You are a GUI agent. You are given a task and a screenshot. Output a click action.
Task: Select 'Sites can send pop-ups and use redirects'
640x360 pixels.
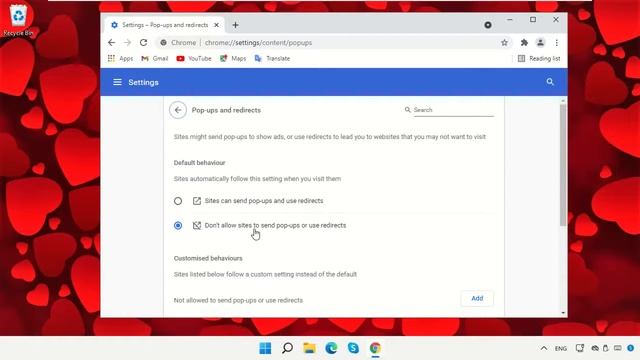pyautogui.click(x=178, y=201)
